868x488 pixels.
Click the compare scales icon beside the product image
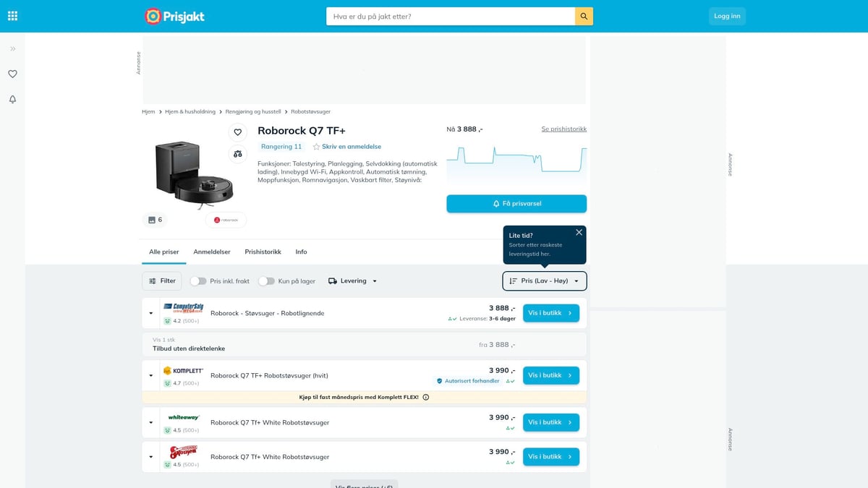click(238, 154)
